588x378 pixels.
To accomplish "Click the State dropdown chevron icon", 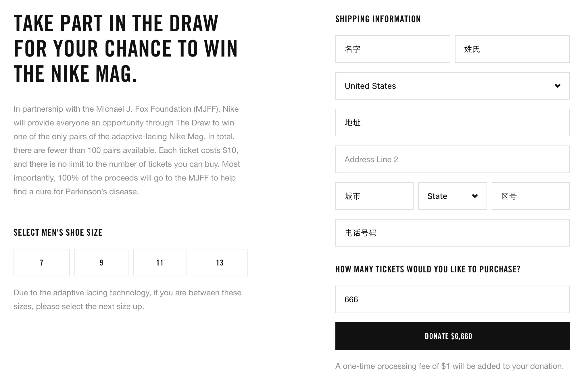I will 475,196.
